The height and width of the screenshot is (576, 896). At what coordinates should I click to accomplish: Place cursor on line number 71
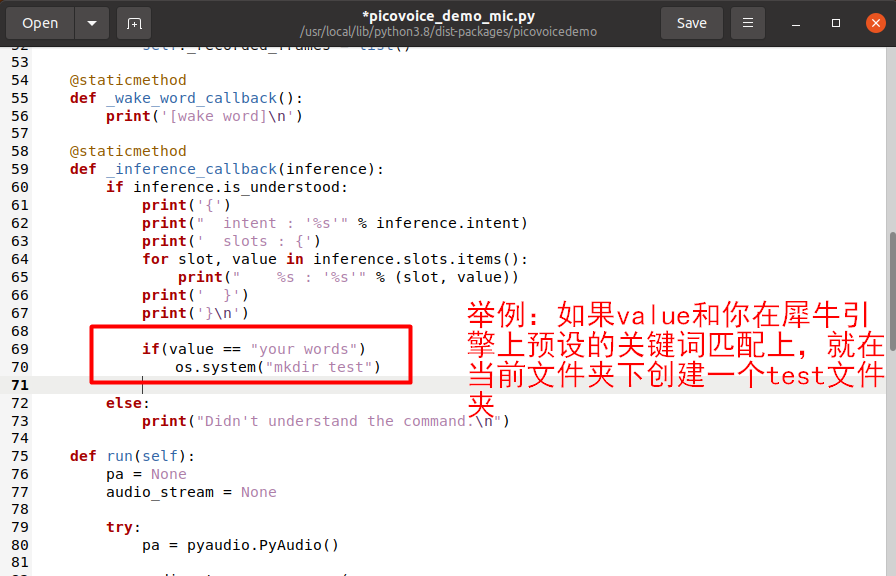20,385
